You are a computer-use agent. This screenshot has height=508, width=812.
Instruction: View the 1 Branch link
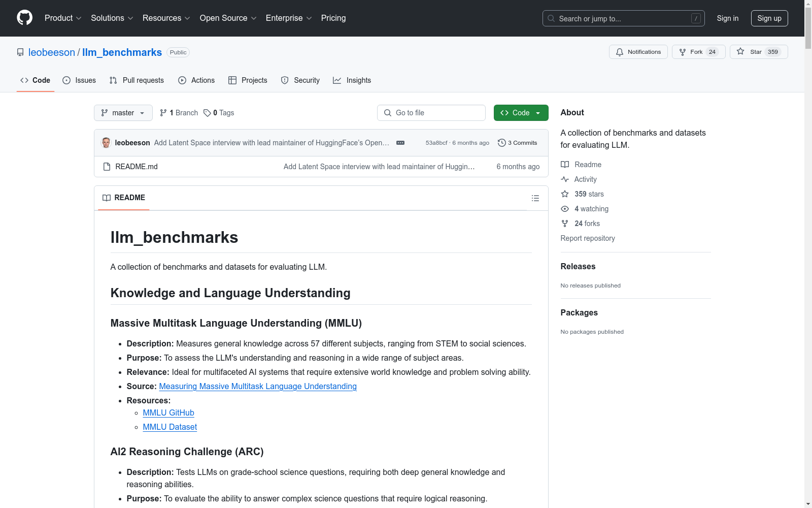[179, 113]
